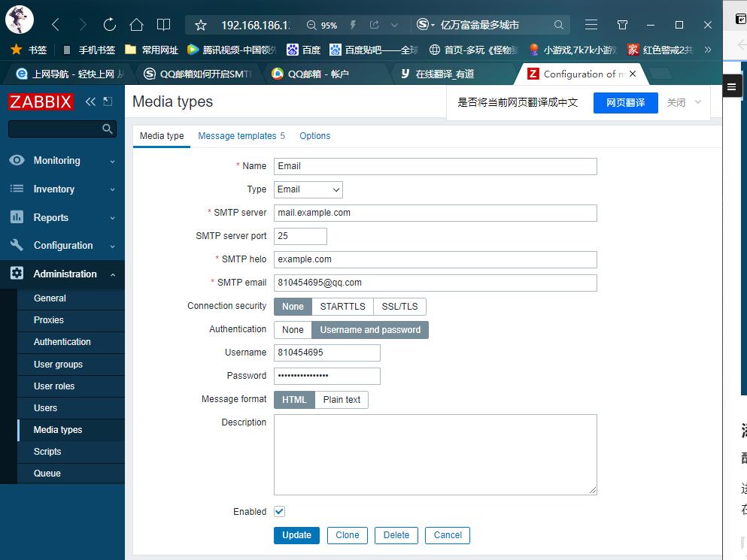The width and height of the screenshot is (747, 560).
Task: Open Users in Administration submenu
Action: pos(71,408)
